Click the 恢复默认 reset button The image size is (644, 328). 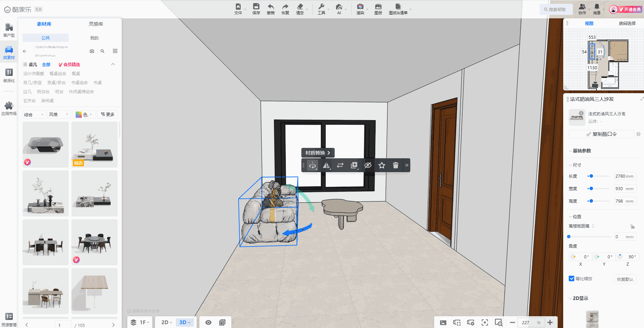625,279
